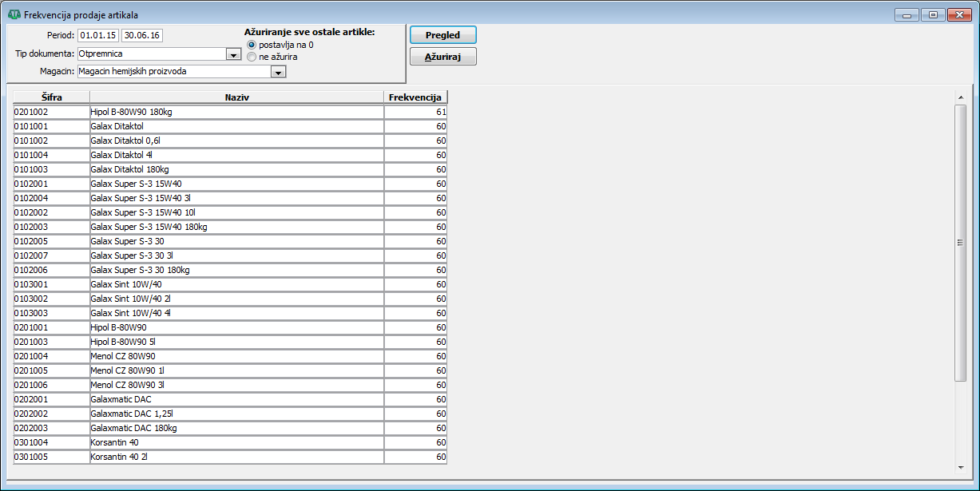Click the Ažuriraj button
980x491 pixels.
(442, 57)
